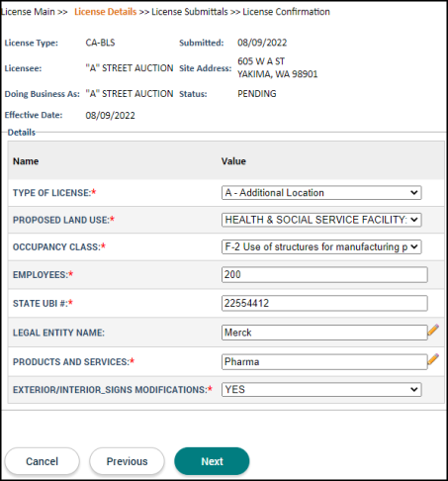Click the Cancel button

click(43, 461)
